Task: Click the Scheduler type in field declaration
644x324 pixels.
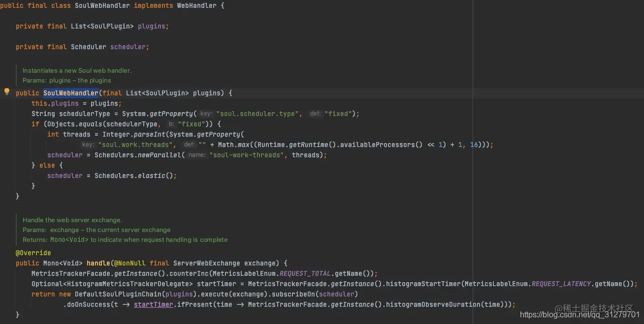Action: (x=89, y=47)
